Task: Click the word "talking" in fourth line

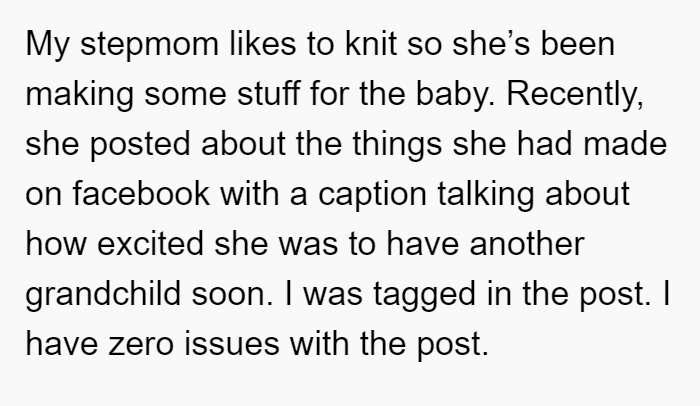Action: tap(485, 196)
